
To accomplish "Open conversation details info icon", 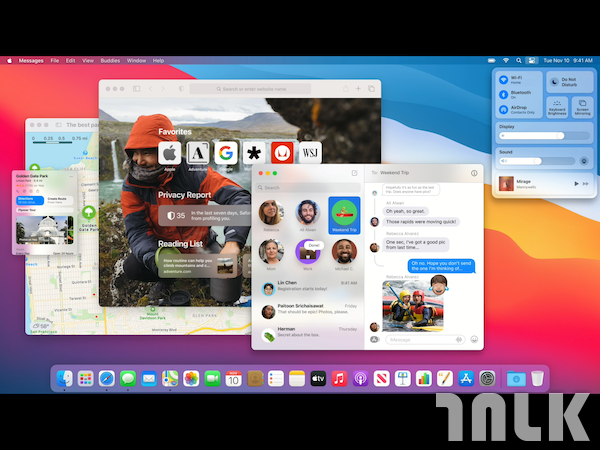I will pos(474,173).
